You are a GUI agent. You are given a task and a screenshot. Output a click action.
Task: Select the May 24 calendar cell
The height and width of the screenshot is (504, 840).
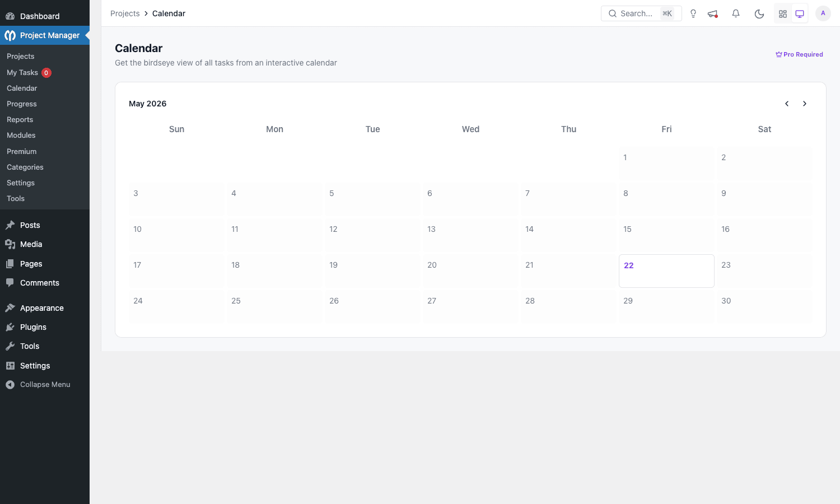[x=176, y=307]
